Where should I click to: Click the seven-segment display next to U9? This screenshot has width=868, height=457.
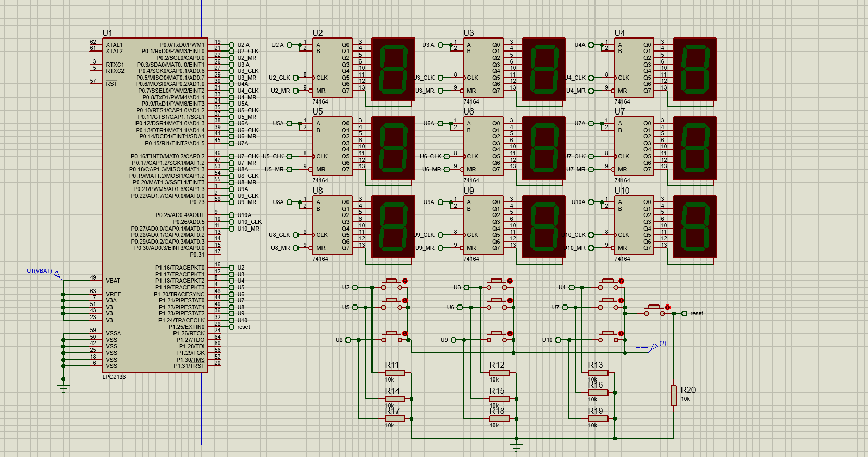544,226
